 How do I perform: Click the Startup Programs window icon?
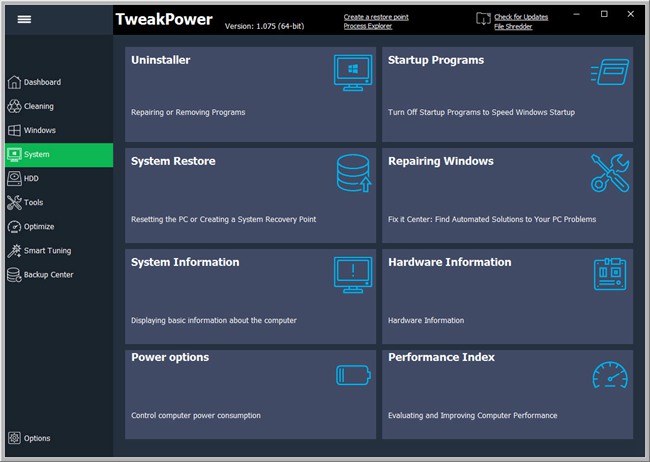(610, 72)
